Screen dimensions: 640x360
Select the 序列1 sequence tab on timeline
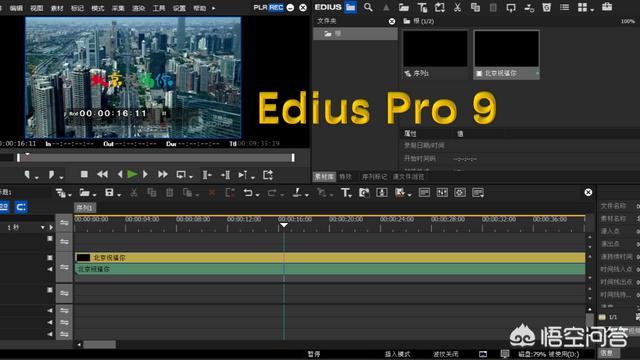85,208
